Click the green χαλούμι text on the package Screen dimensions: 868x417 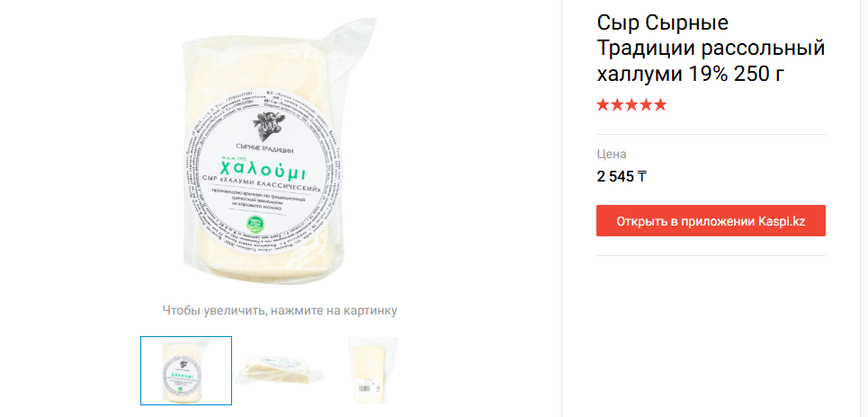(x=263, y=171)
